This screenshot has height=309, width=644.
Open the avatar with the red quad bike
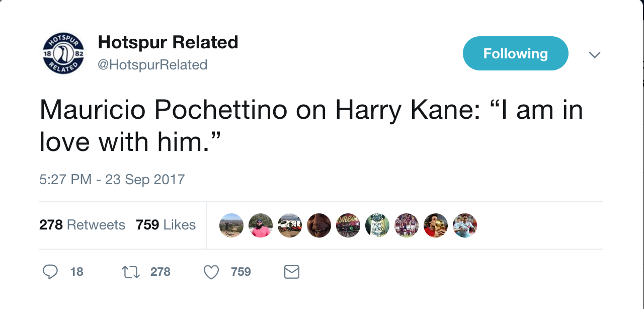coord(290,225)
